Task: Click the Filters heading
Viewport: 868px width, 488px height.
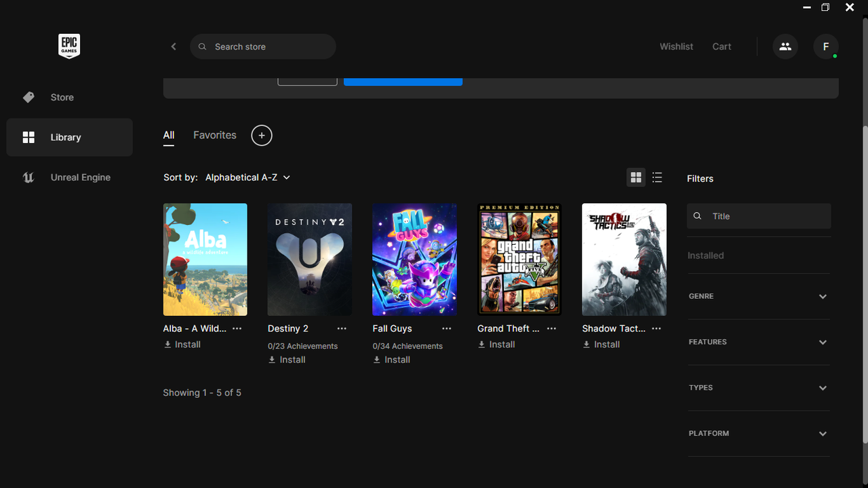Action: (700, 179)
